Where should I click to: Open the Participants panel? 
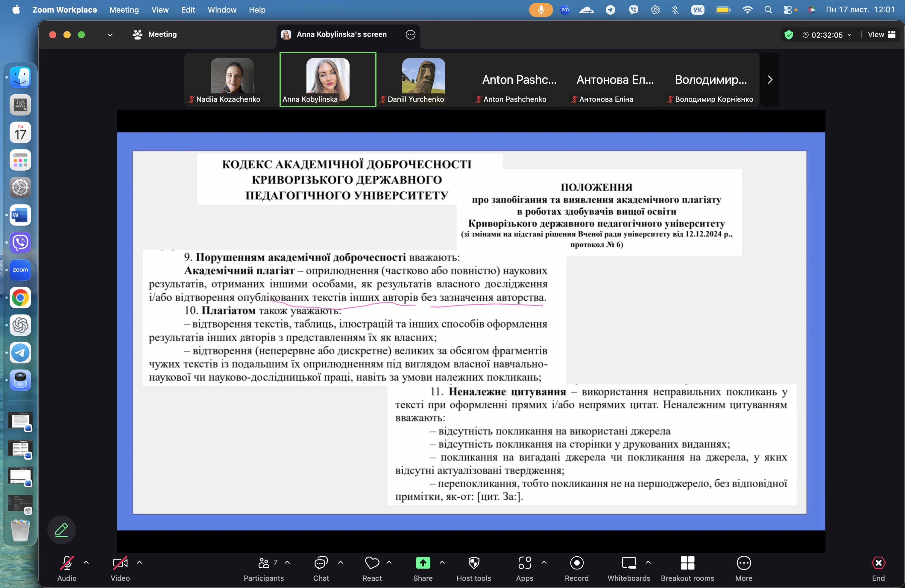264,568
